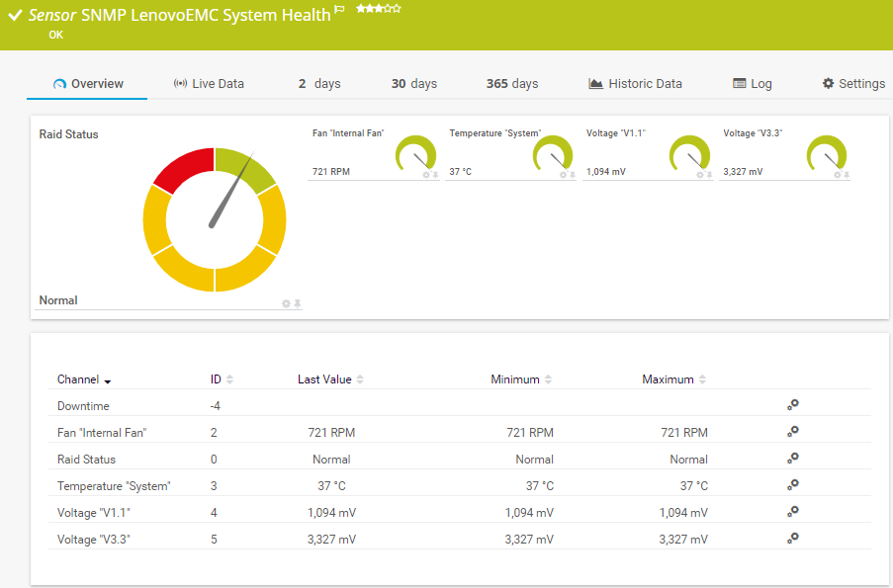Toggle the pin on Temperature "System" gauge
The height and width of the screenshot is (588, 893).
coord(573,175)
